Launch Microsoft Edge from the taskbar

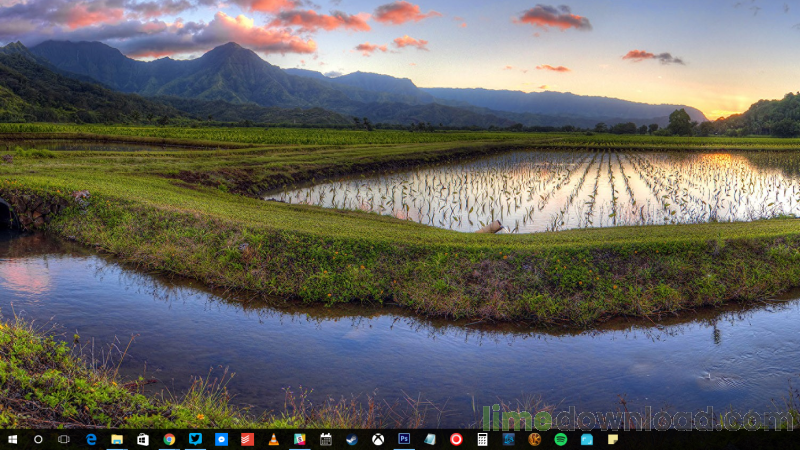[x=91, y=439]
